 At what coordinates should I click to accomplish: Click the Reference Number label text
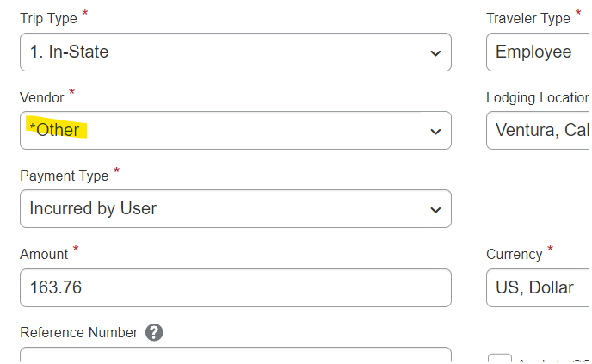(79, 333)
